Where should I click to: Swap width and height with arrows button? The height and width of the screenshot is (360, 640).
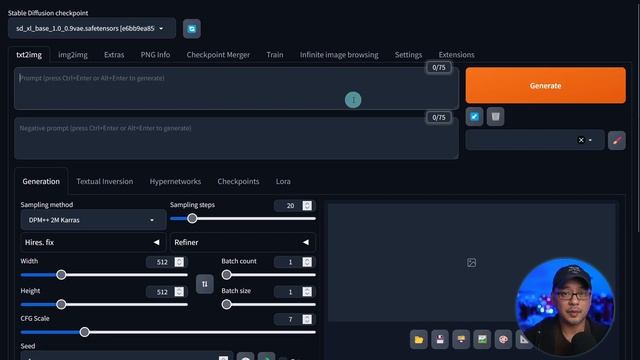pos(204,284)
